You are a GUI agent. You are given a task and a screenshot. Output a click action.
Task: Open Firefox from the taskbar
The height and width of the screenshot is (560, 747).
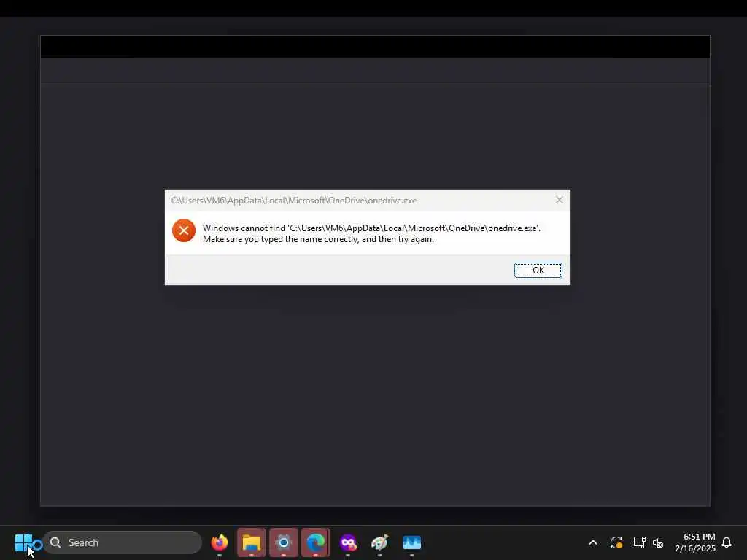[219, 542]
